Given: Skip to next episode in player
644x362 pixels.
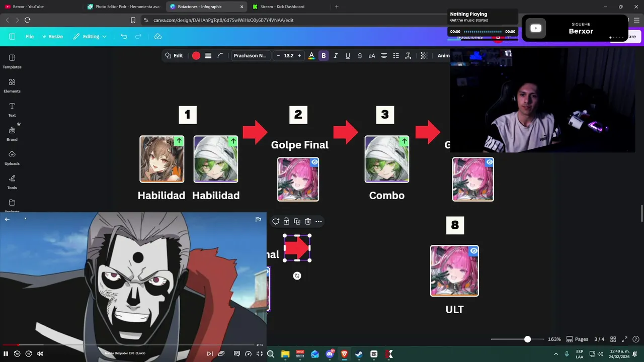Looking at the screenshot, I should click(x=210, y=354).
